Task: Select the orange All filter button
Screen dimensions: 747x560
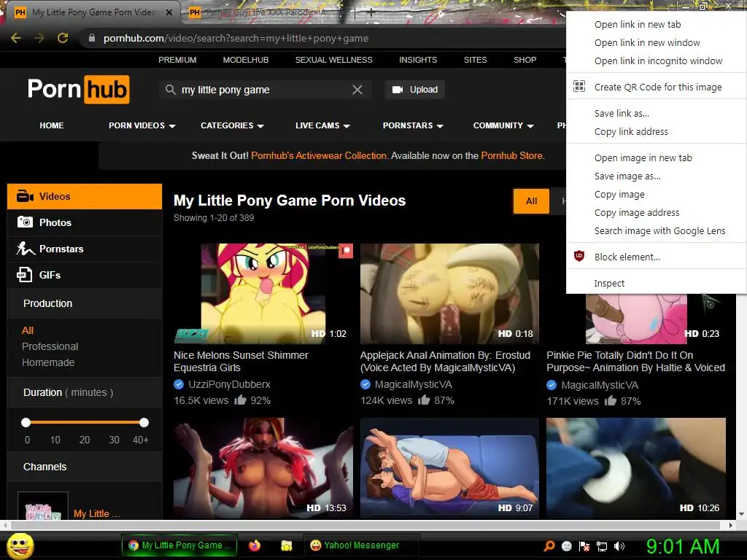Action: coord(531,201)
